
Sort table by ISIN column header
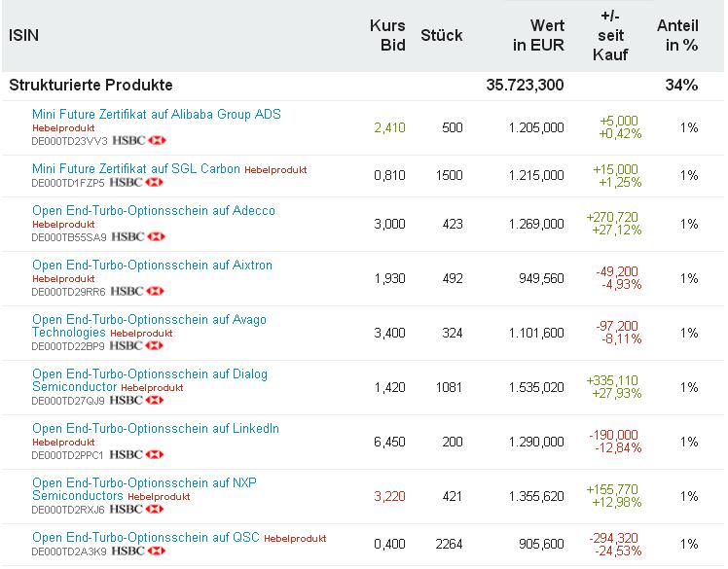23,35
